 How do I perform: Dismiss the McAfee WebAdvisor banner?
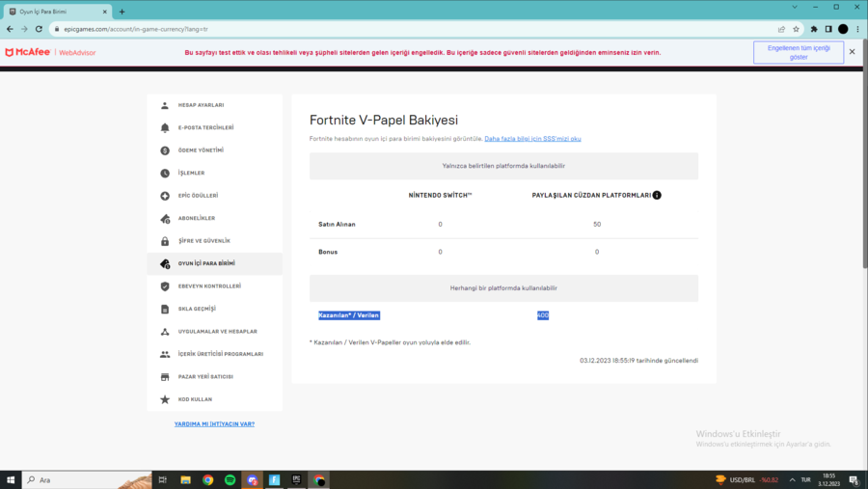[x=852, y=51]
